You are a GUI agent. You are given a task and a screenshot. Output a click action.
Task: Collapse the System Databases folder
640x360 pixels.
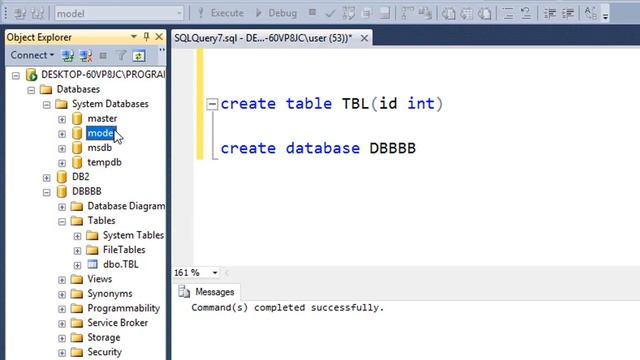(x=47, y=105)
